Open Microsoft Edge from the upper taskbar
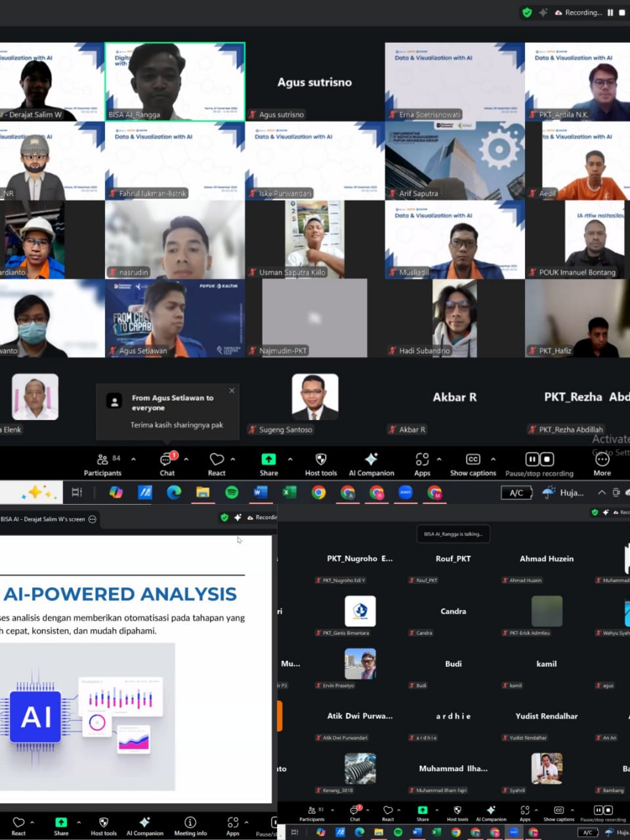 [174, 492]
